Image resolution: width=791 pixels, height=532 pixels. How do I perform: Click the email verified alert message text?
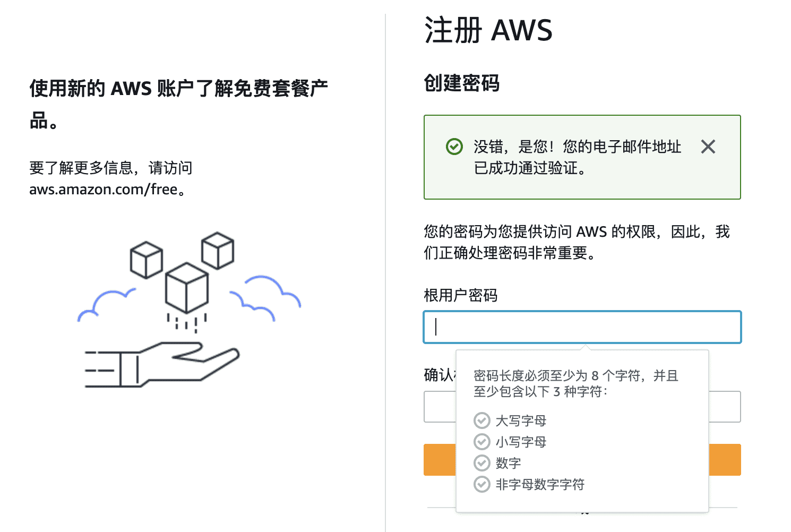coord(577,157)
